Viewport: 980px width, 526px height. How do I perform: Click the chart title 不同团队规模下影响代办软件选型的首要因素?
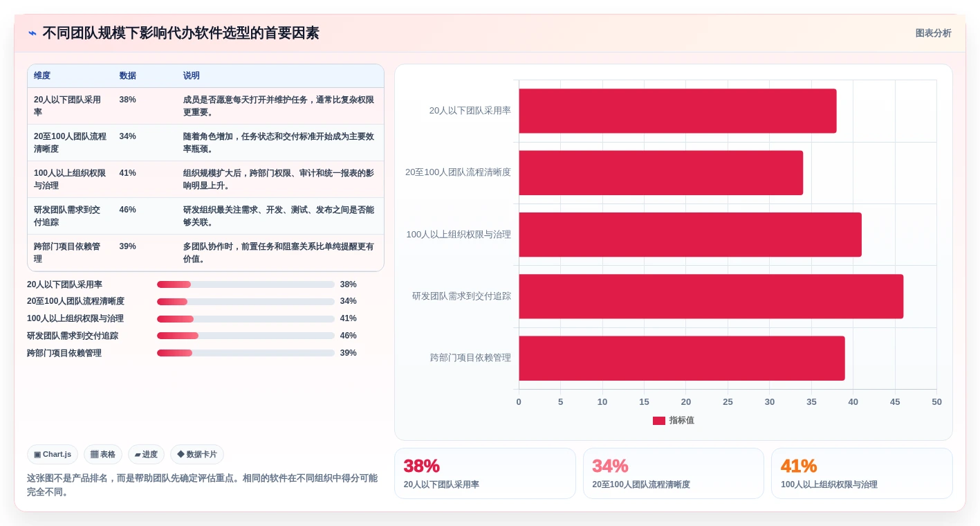tap(181, 33)
